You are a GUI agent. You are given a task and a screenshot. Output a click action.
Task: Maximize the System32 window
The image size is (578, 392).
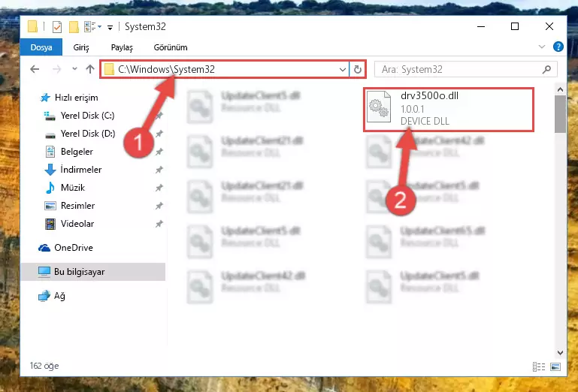coord(515,26)
